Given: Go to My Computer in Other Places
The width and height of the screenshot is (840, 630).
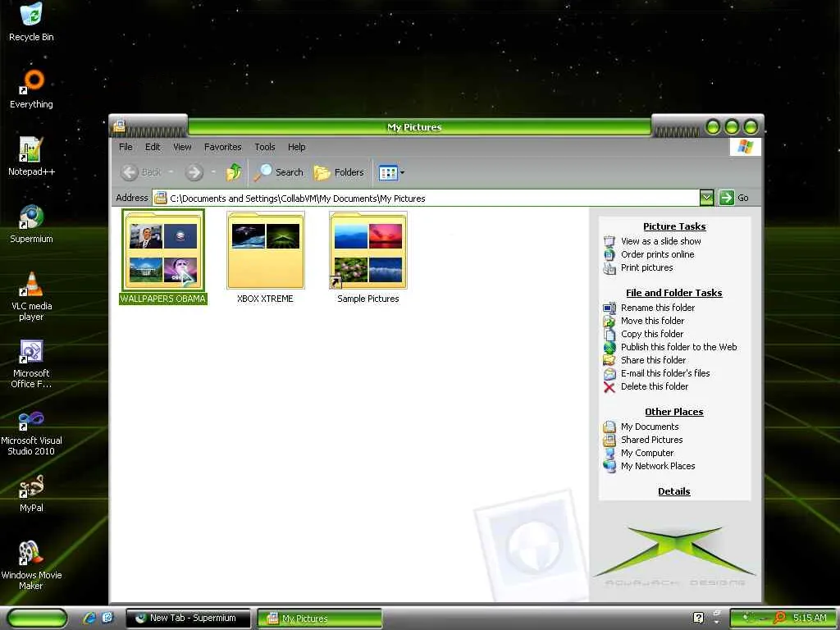Looking at the screenshot, I should (646, 453).
